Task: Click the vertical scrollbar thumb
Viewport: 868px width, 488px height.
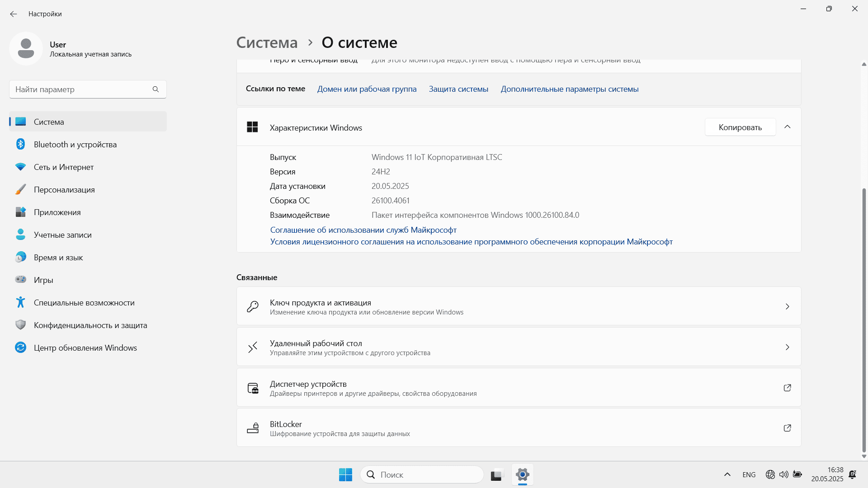Action: click(864, 320)
